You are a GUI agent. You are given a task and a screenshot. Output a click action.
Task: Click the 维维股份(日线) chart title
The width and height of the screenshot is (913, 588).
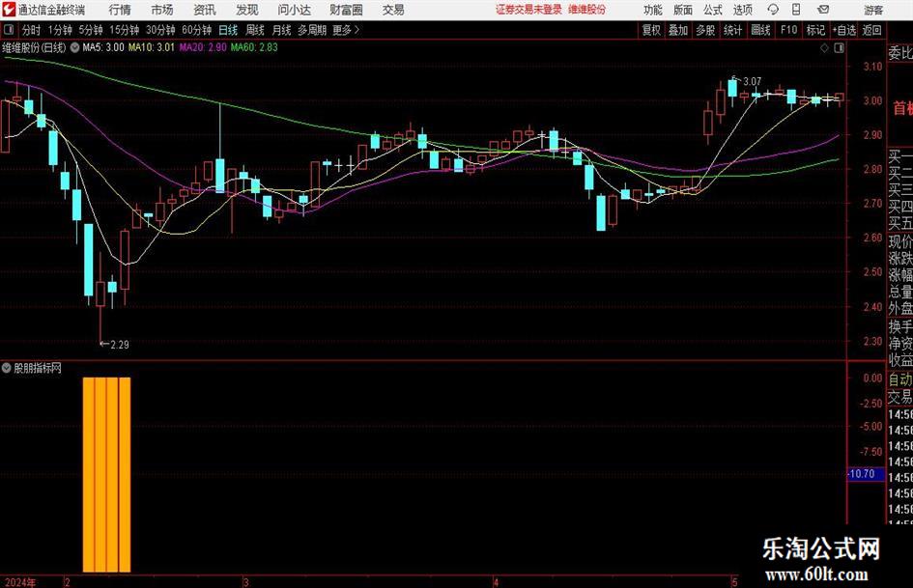point(35,47)
